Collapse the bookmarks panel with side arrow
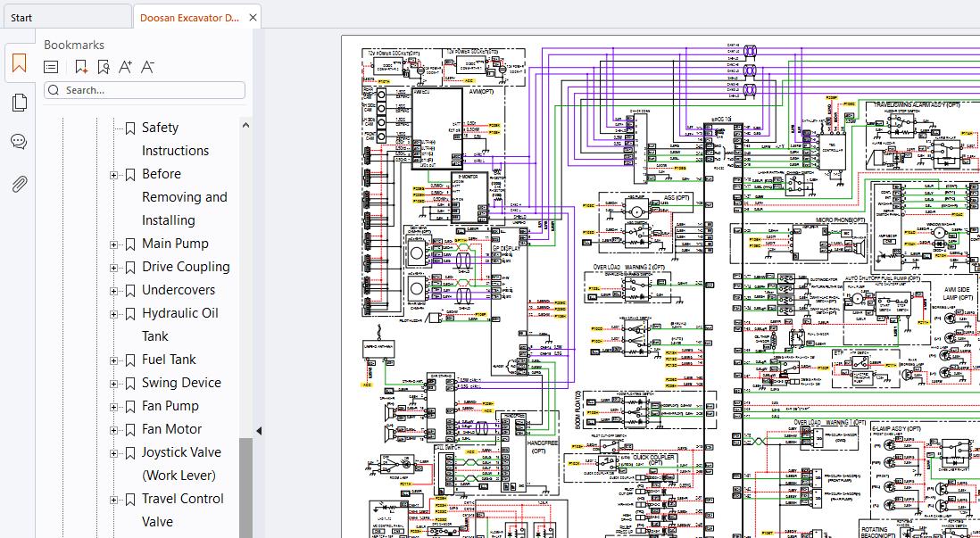This screenshot has width=980, height=538. 259,431
